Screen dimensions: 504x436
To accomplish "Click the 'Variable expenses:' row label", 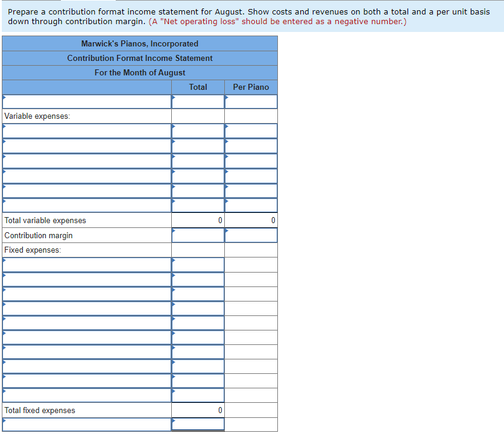I will pos(37,116).
